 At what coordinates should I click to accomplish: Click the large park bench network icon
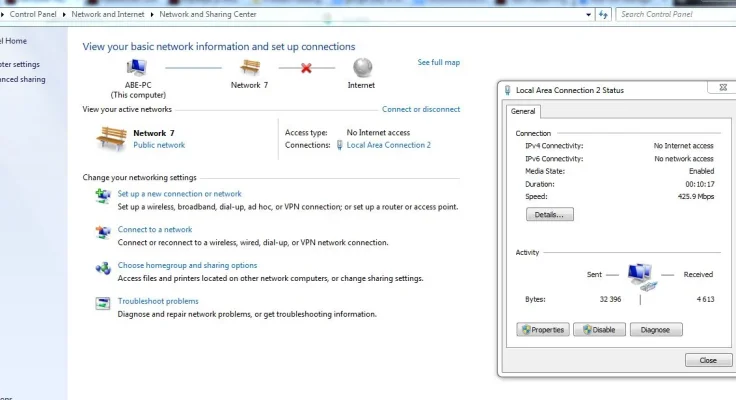click(111, 138)
